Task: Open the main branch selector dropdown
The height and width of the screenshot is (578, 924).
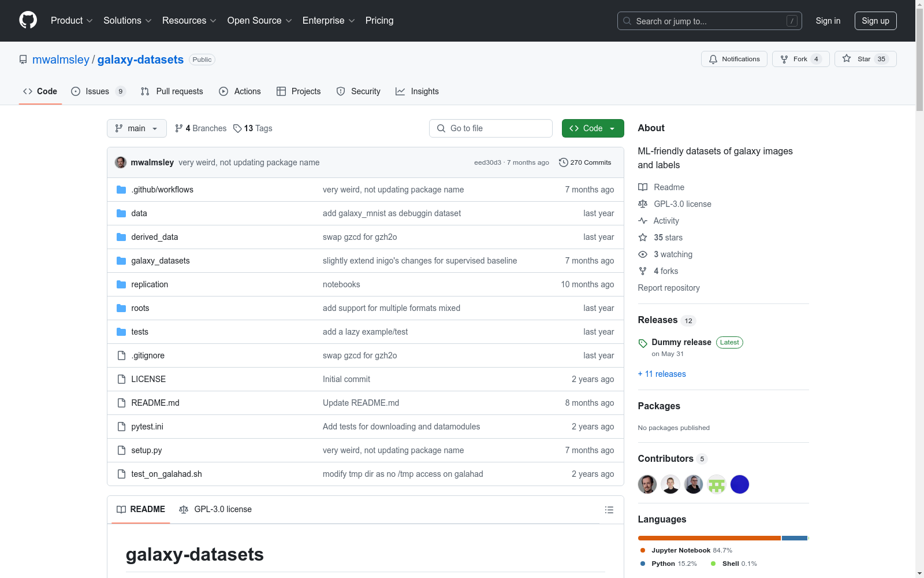Action: (x=137, y=128)
